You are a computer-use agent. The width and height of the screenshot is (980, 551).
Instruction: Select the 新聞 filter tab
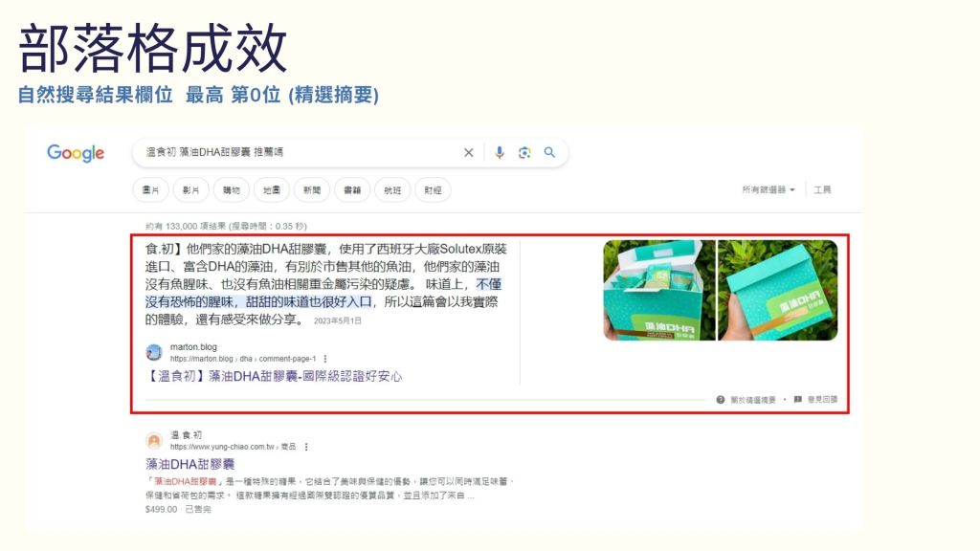(312, 190)
